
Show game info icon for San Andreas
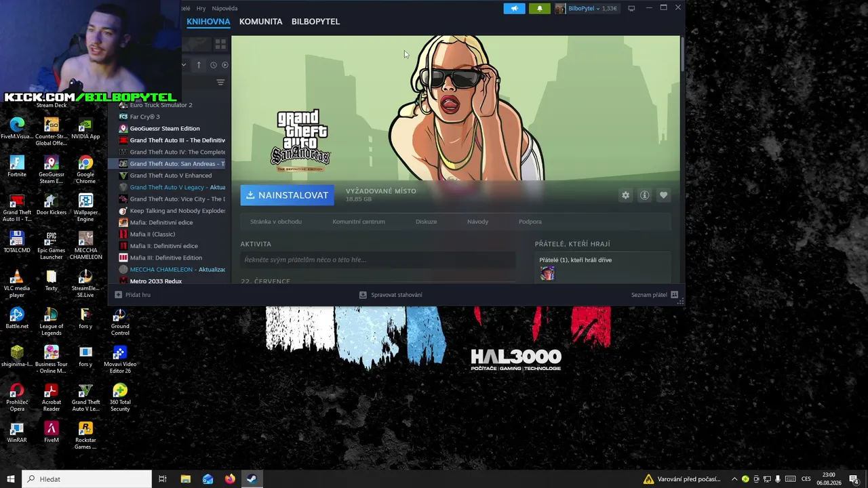tap(644, 195)
